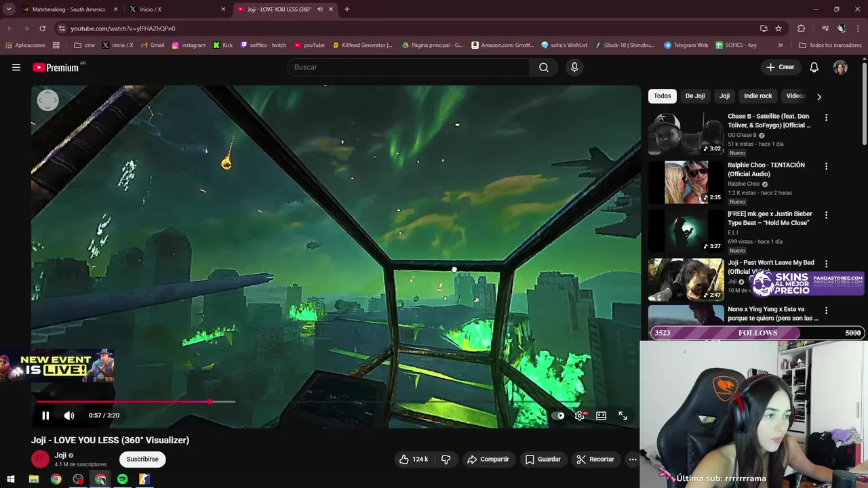Open options for Past Won't Leave My Bed
The image size is (868, 488).
coord(826,264)
